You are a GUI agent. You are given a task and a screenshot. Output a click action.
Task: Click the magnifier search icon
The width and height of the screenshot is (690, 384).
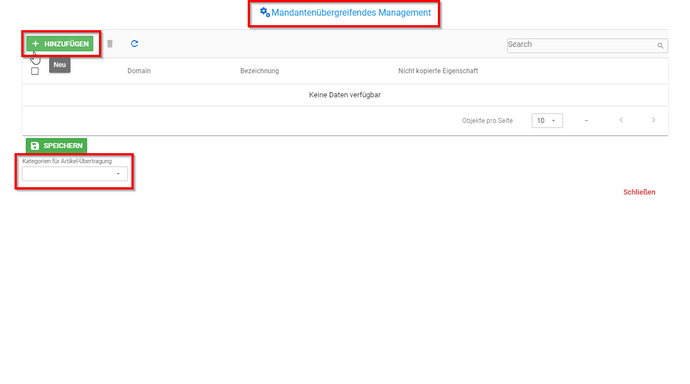click(661, 46)
